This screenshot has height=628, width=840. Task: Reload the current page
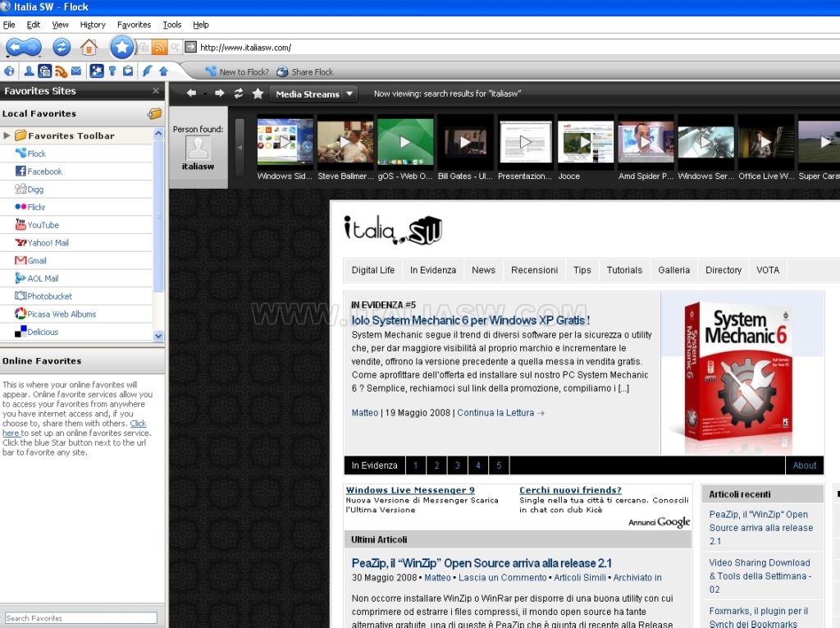[62, 47]
